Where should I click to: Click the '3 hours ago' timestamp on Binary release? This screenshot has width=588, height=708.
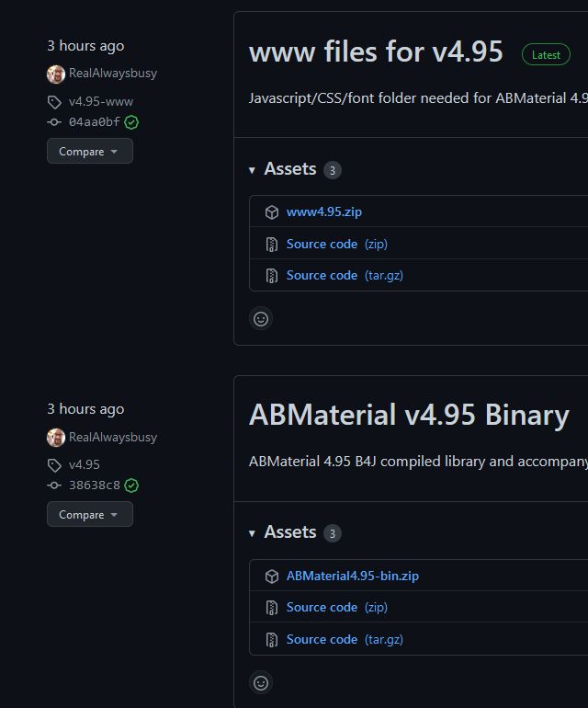pyautogui.click(x=85, y=409)
